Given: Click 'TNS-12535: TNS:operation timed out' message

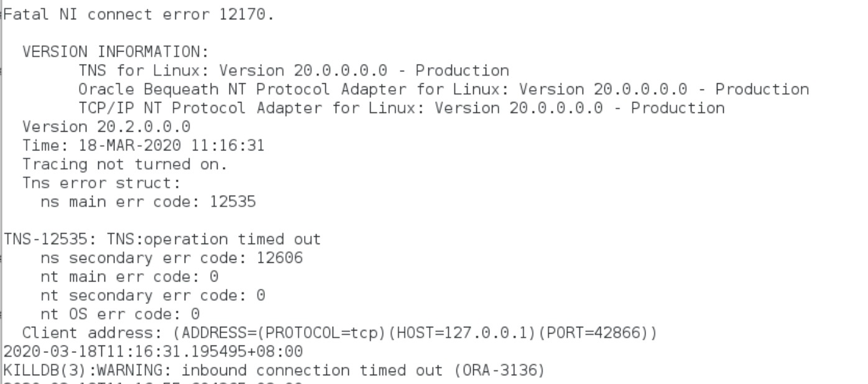Looking at the screenshot, I should click(x=162, y=239).
